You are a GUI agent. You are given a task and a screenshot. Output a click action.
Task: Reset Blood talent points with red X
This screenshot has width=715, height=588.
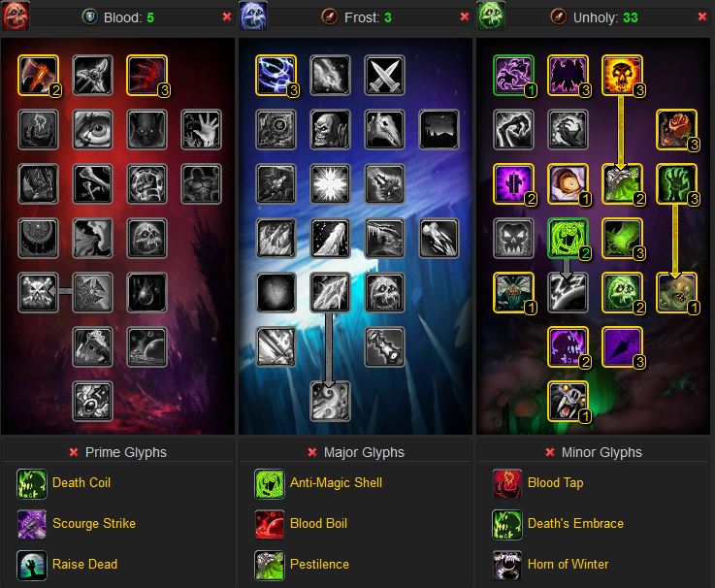point(227,16)
